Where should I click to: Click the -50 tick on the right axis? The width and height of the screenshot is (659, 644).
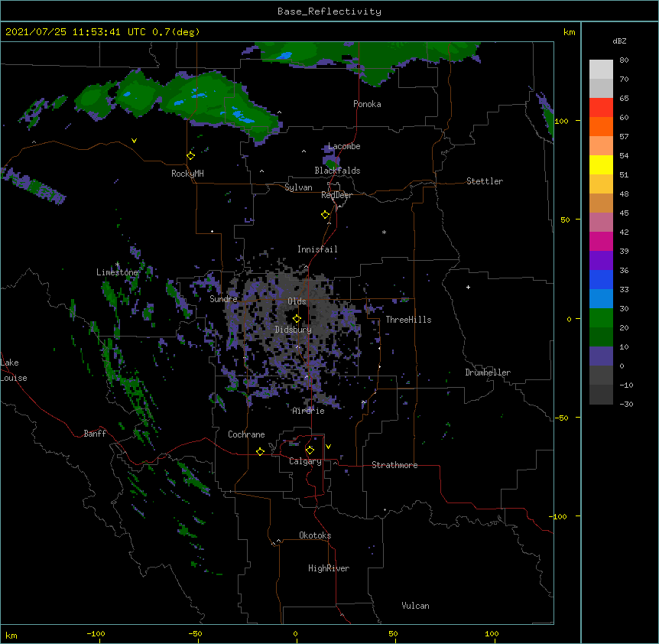(x=561, y=418)
